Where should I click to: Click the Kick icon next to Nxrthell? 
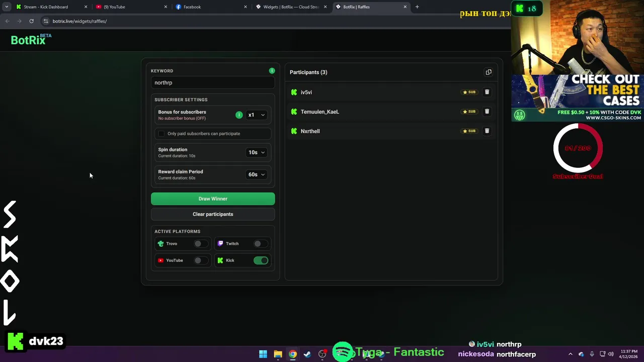(294, 131)
